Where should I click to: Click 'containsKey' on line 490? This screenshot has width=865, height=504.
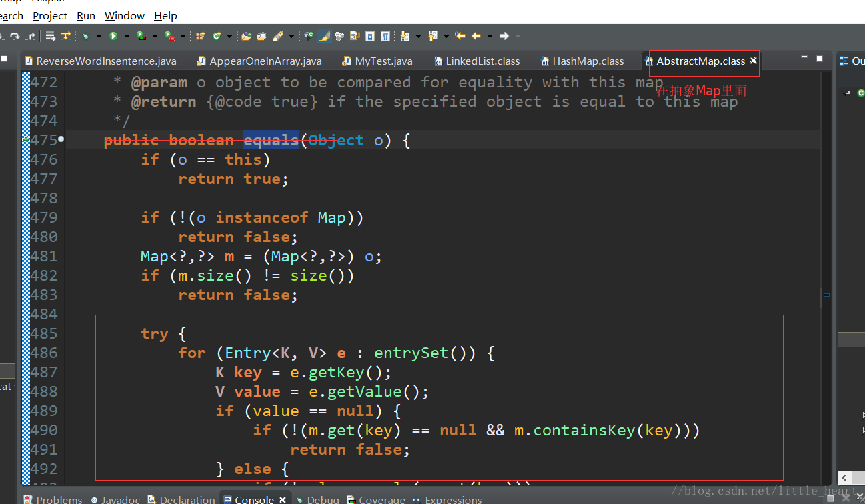584,430
